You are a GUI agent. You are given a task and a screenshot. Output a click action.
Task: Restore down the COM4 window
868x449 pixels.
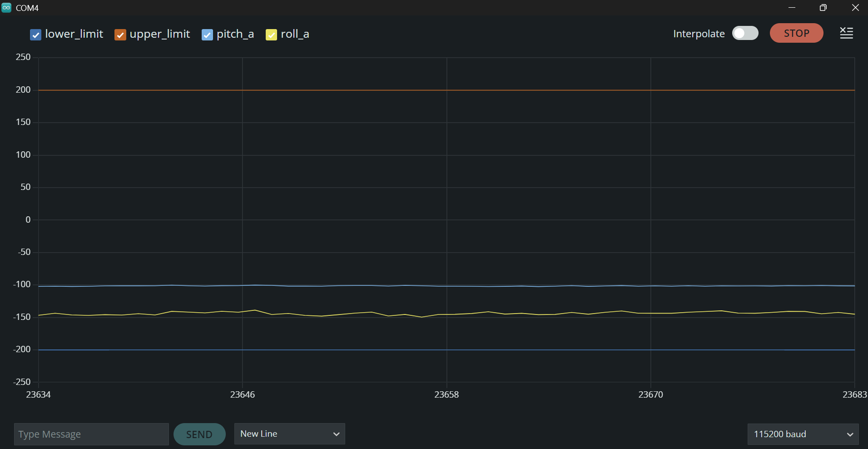coord(823,8)
